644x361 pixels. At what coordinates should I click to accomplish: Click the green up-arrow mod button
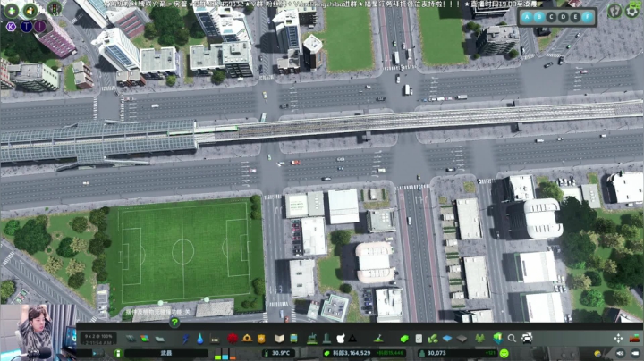11,10
